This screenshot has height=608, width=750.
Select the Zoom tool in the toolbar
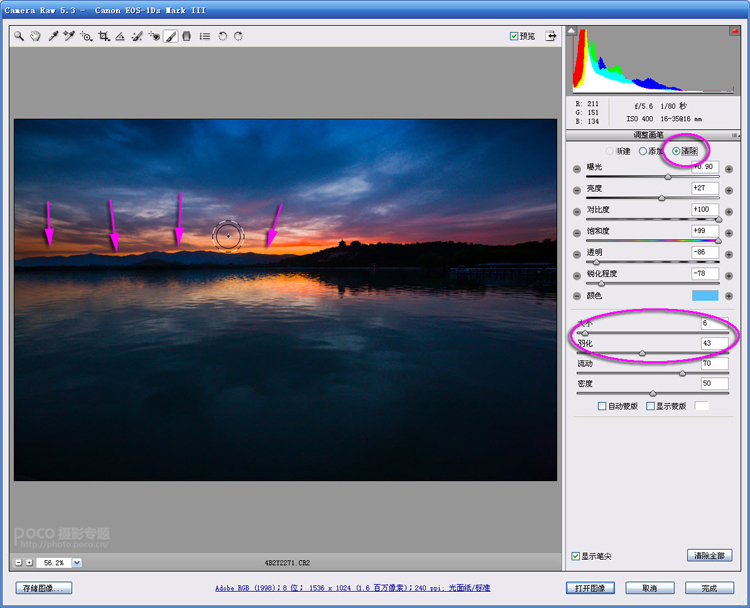(x=19, y=36)
